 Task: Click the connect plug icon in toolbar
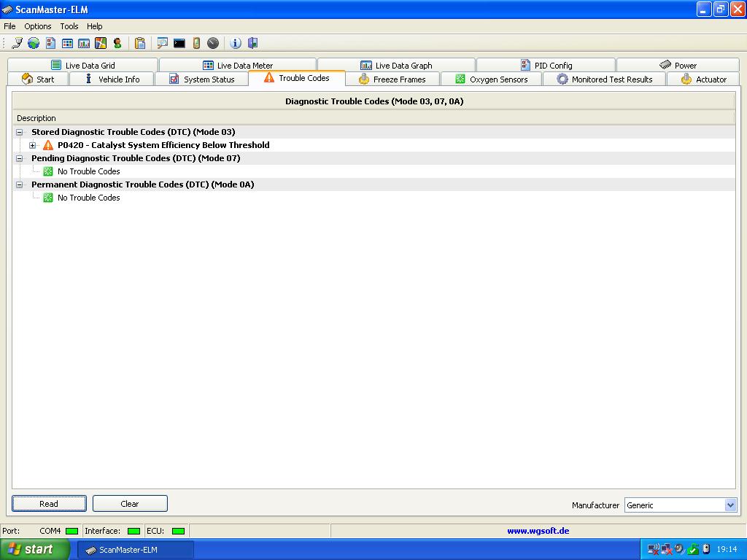pos(18,43)
